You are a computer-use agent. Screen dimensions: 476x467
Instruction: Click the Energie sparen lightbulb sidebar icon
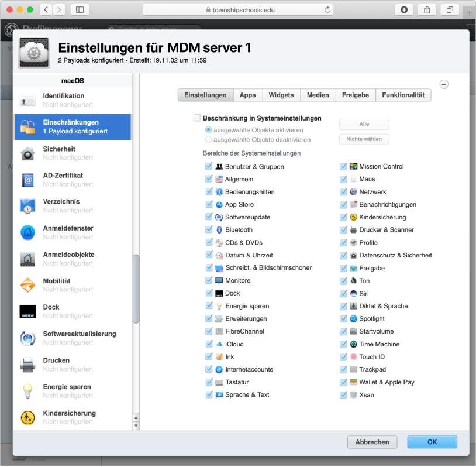pos(27,391)
